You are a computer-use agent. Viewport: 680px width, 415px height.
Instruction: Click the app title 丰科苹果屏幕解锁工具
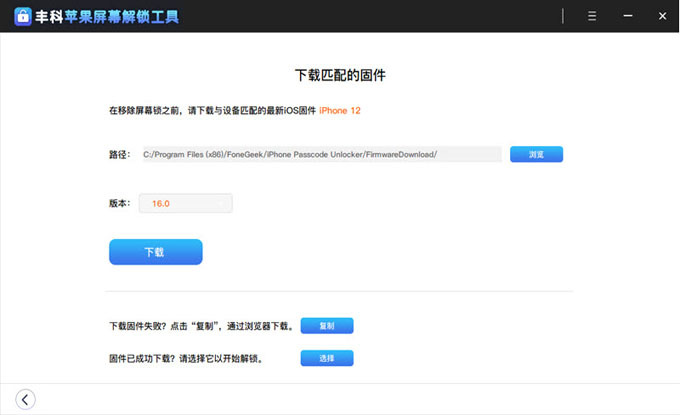(x=107, y=17)
